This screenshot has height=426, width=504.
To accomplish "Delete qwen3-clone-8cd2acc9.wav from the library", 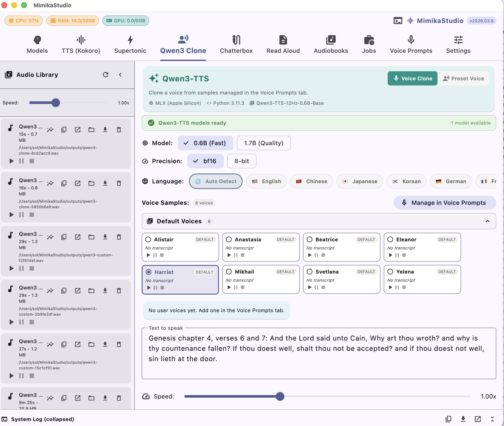I will [119, 130].
